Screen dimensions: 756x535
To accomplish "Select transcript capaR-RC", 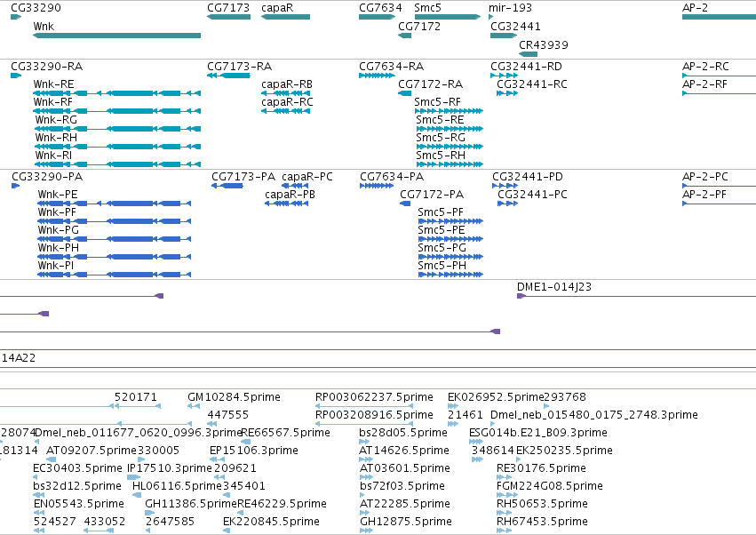I will [285, 111].
